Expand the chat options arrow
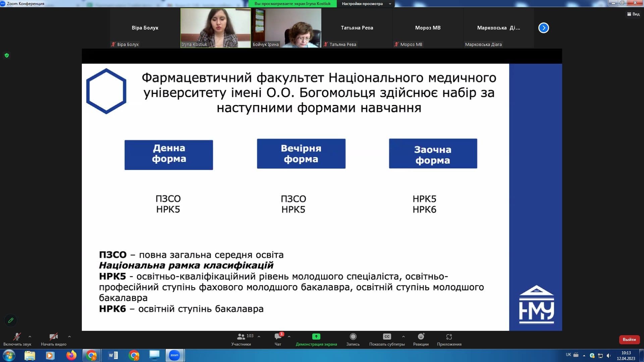Viewport: 644px width, 362px height. click(289, 337)
